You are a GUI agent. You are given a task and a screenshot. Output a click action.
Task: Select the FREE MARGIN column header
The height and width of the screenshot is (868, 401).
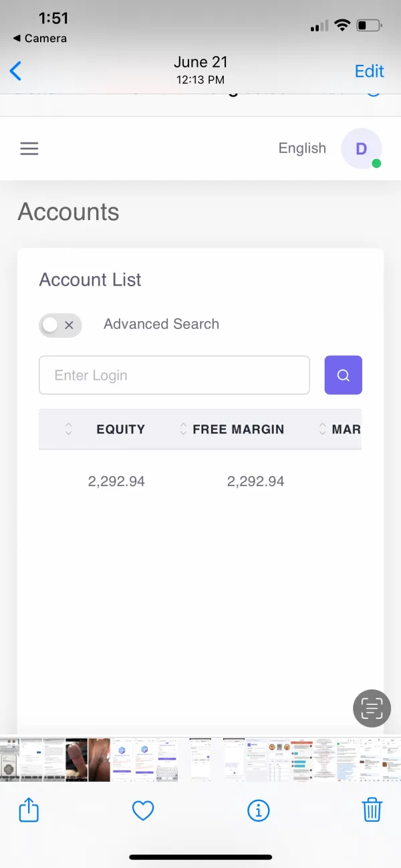[x=238, y=429]
